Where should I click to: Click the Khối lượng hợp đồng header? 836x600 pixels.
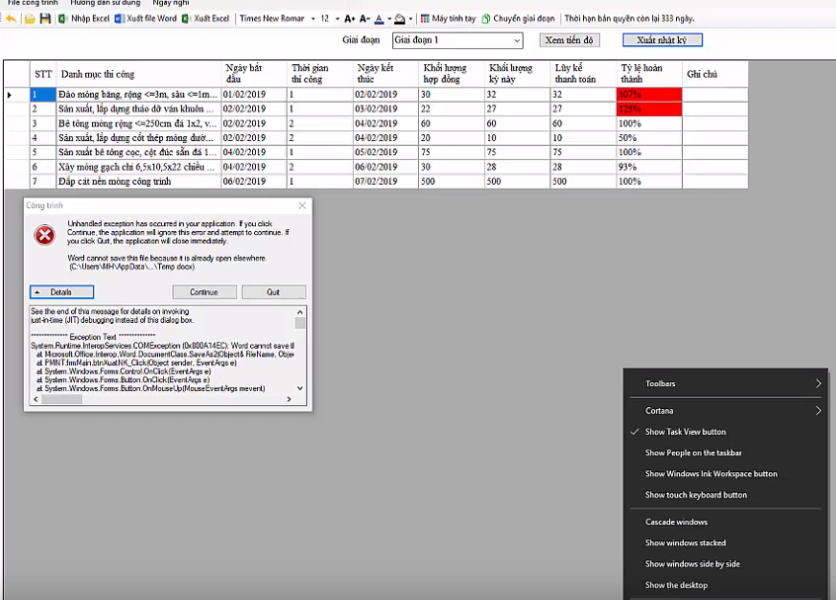(x=452, y=74)
